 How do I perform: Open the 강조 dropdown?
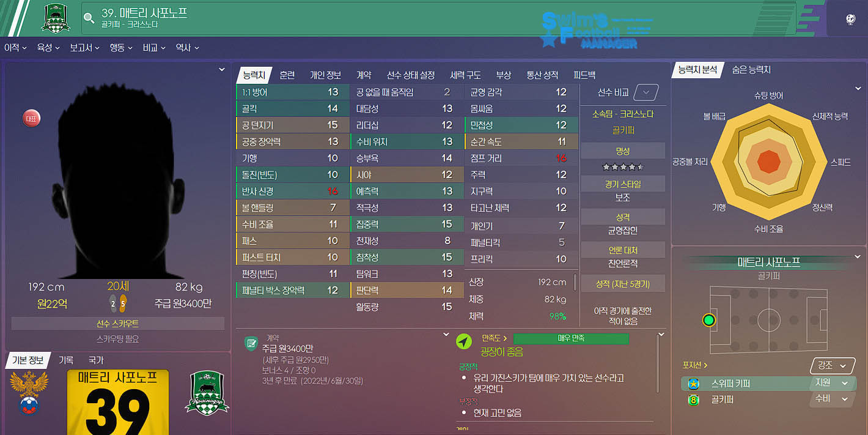point(833,366)
